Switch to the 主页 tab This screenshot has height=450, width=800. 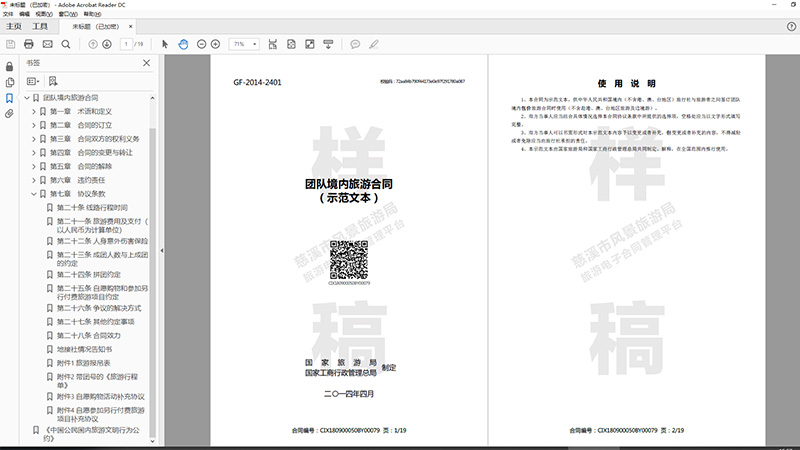point(14,27)
